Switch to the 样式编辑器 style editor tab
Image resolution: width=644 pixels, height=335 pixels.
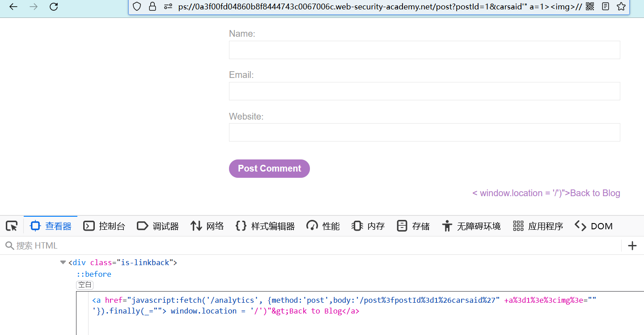click(x=265, y=226)
